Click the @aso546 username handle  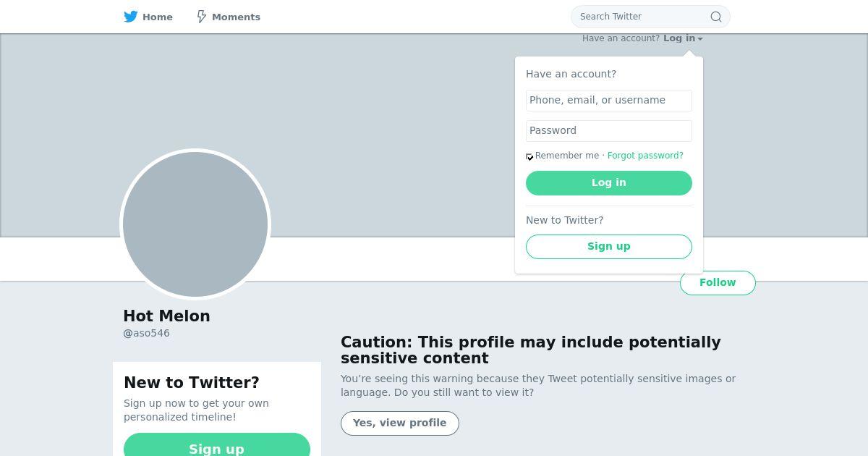tap(147, 334)
